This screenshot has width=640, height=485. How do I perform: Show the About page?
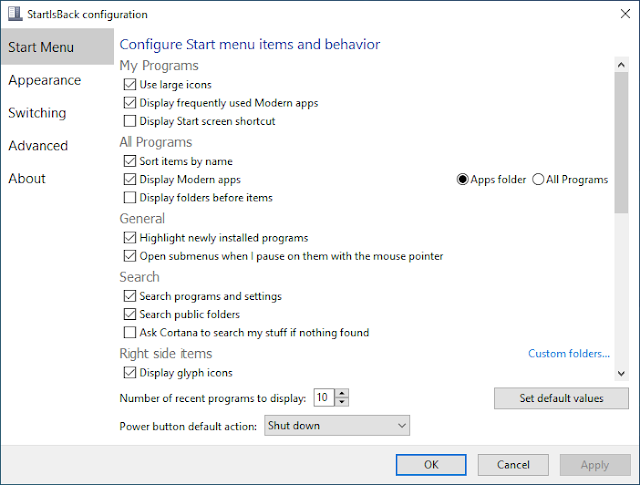point(27,178)
